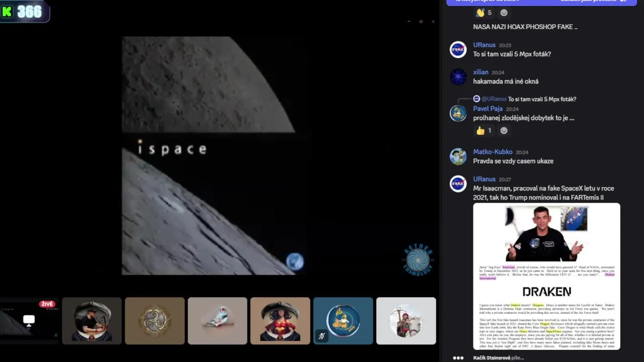Select the live screen-share tile marked ŽIVĚ
This screenshot has height=362, width=644.
[x=29, y=321]
